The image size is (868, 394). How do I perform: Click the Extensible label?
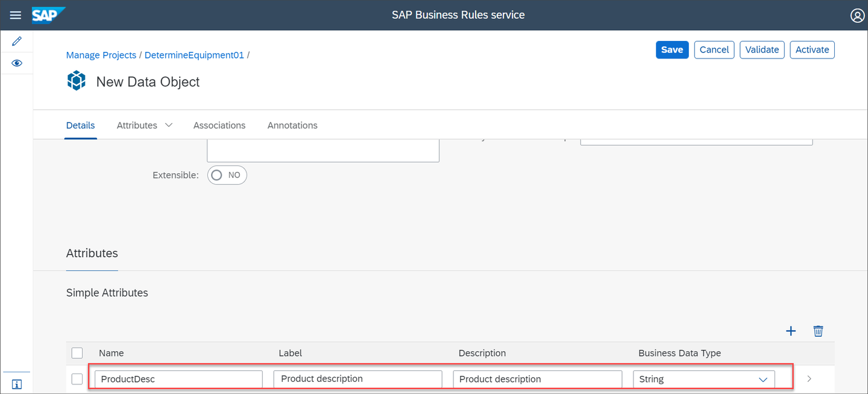point(175,175)
